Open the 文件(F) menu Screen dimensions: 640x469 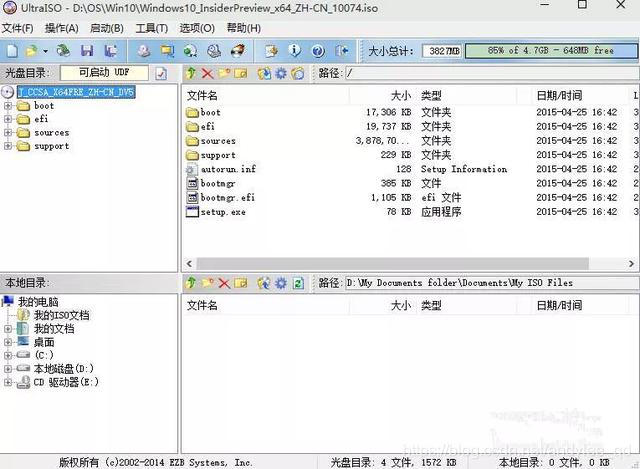(18, 28)
